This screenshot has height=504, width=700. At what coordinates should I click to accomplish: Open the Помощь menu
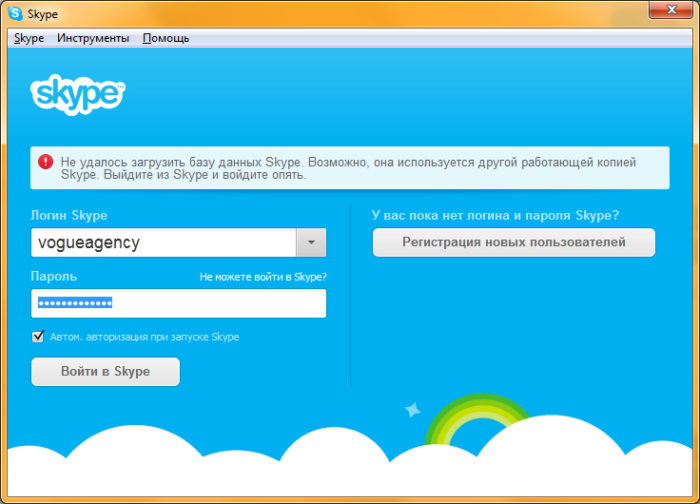pyautogui.click(x=166, y=38)
